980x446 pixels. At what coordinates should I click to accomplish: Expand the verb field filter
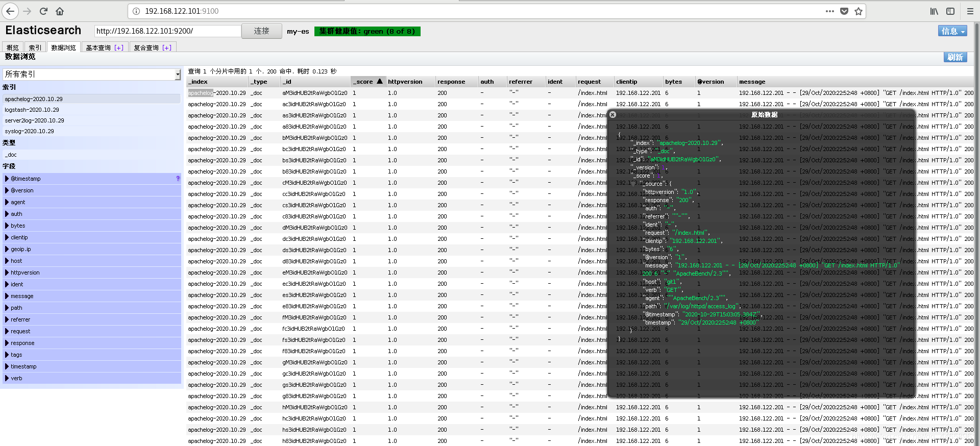pos(92,378)
